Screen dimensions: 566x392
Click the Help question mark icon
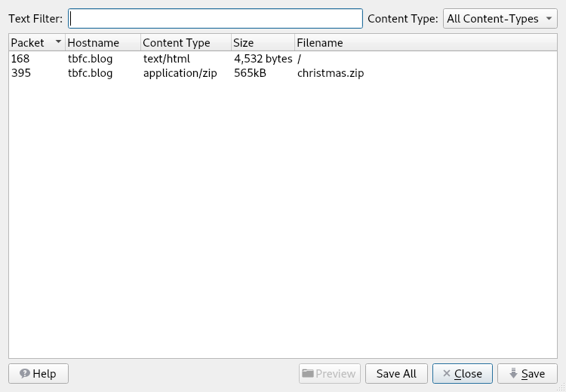(x=25, y=374)
